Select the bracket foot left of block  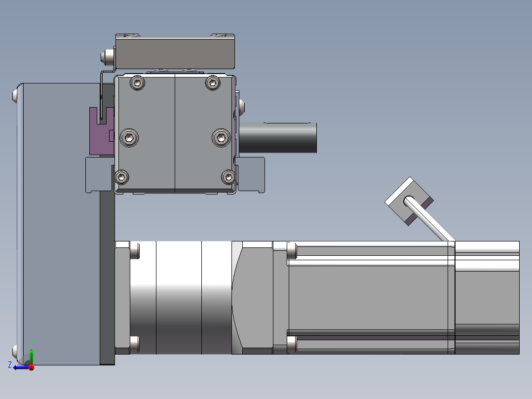tap(99, 175)
